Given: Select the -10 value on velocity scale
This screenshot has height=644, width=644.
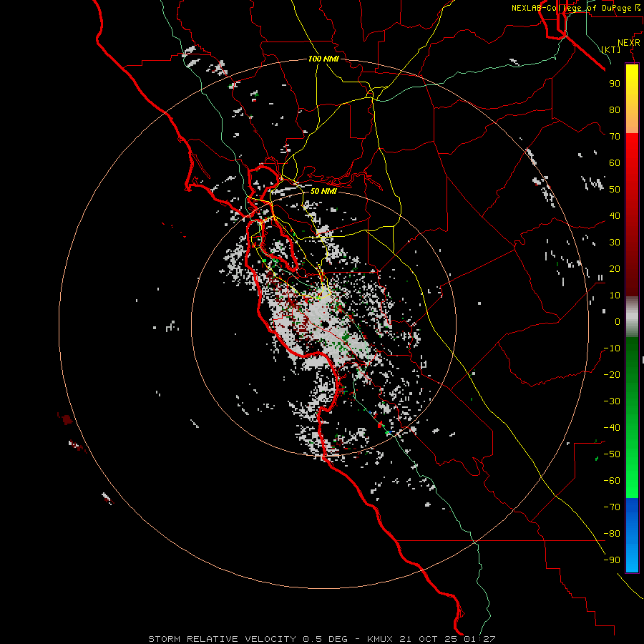Looking at the screenshot, I should pyautogui.click(x=612, y=348).
